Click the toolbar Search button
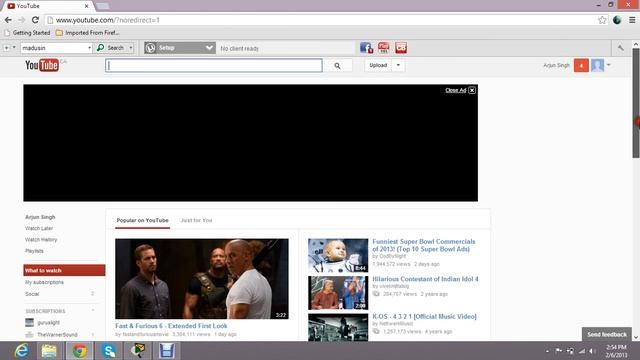Viewport: 640px width, 360px height. pyautogui.click(x=111, y=48)
